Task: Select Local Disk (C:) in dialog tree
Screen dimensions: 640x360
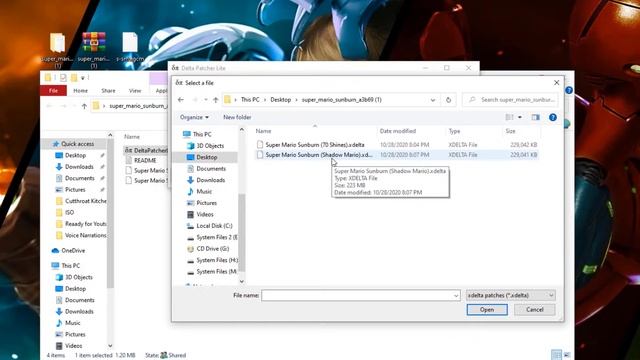Action: coord(214,225)
